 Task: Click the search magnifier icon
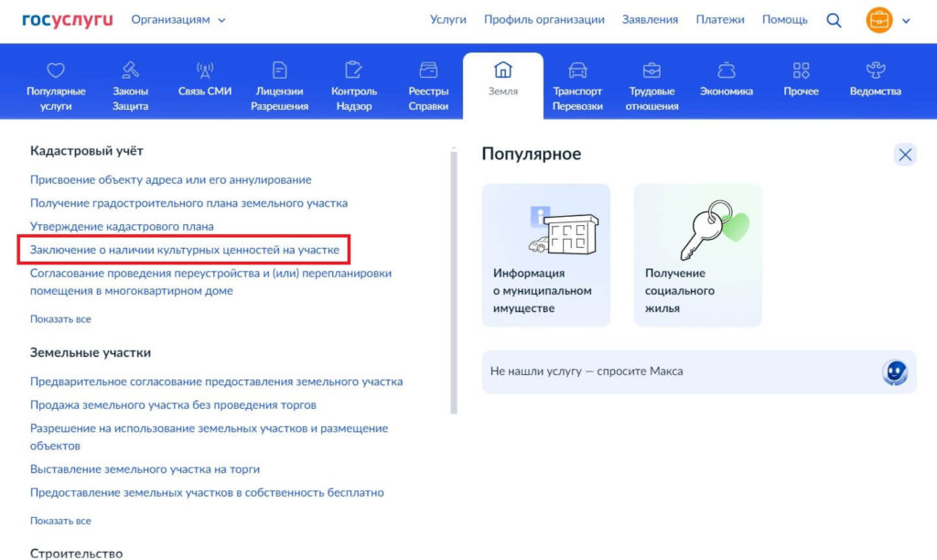834,20
